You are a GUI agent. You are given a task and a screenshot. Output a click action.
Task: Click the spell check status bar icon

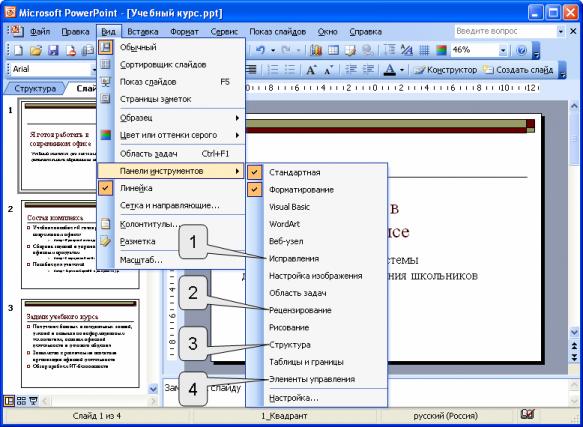(528, 415)
